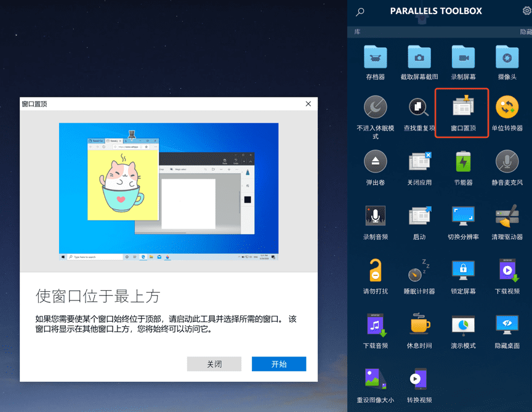The width and height of the screenshot is (532, 412).
Task: Click the 开始 button in dialog
Action: (278, 364)
